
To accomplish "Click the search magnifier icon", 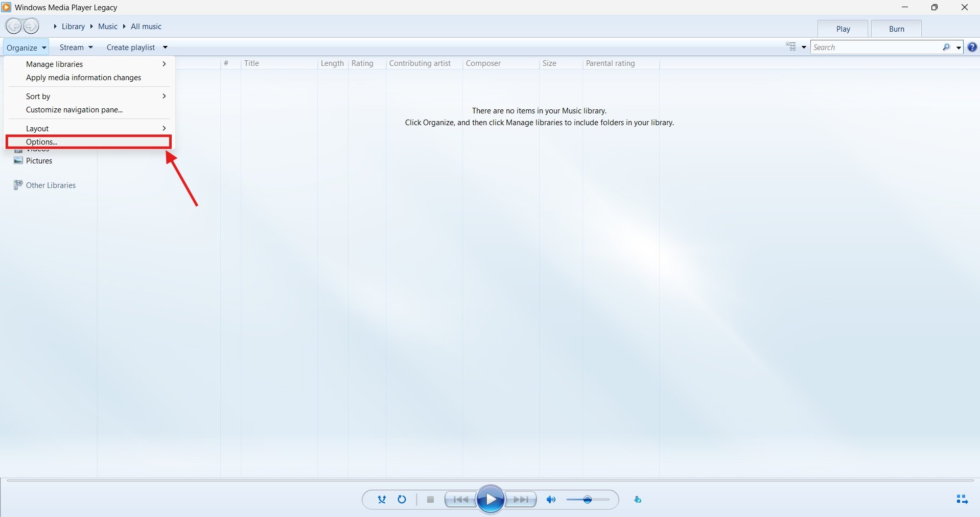I will (946, 47).
